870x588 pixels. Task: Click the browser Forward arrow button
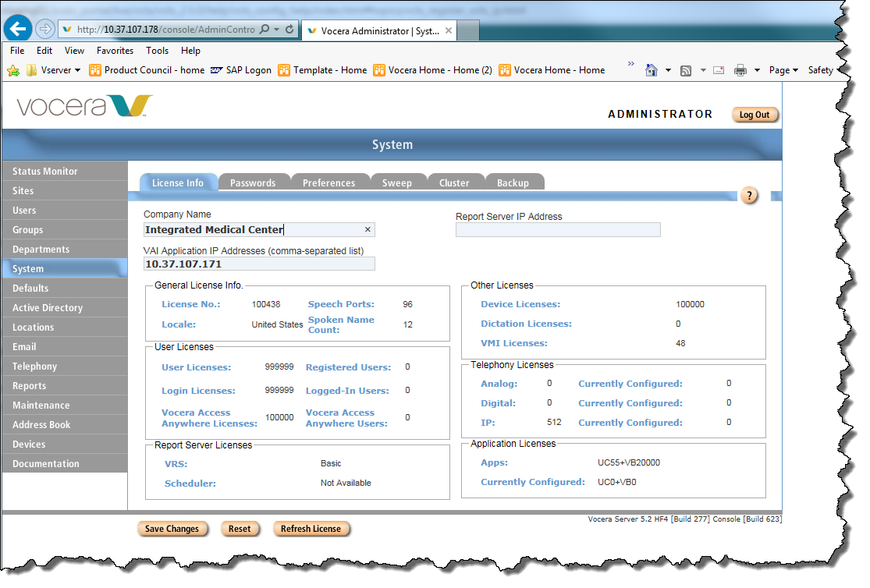[45, 29]
